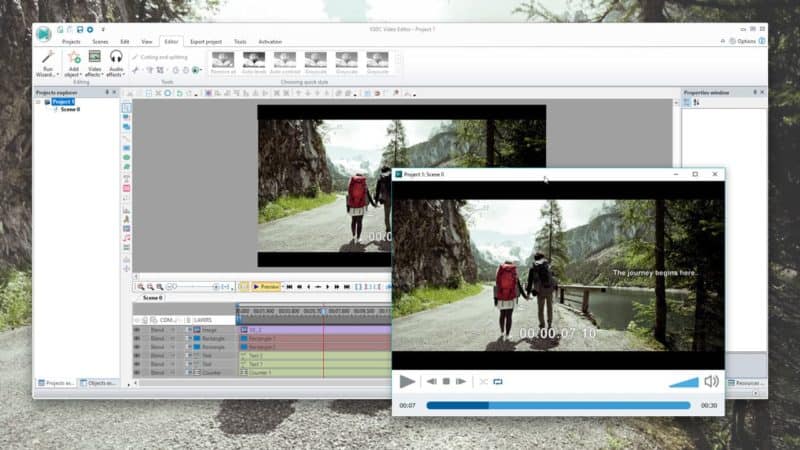Adjust the preview window volume slider
Viewport: 800px width, 450px height.
coord(684,382)
